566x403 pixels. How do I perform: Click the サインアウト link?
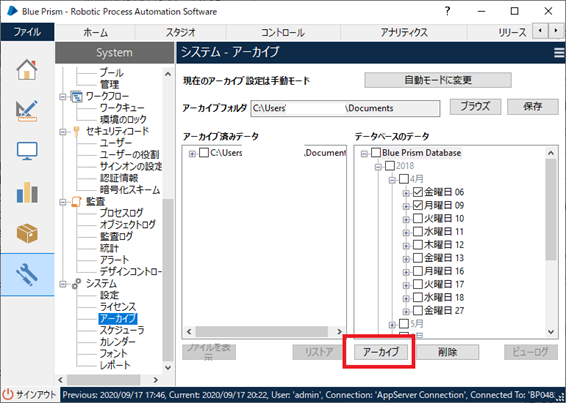click(36, 394)
